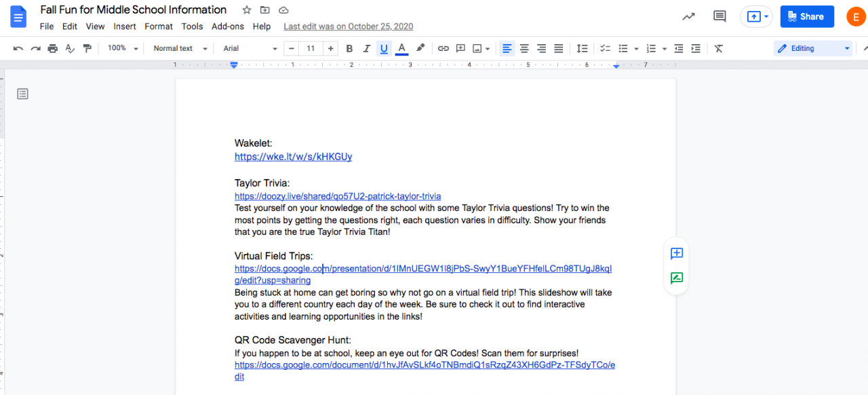868x395 pixels.
Task: Set right alignment
Action: 541,48
